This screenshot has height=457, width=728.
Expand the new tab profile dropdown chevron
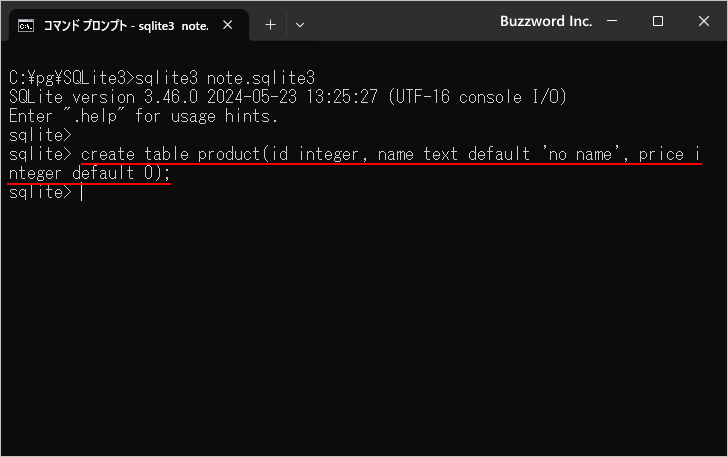(x=300, y=25)
